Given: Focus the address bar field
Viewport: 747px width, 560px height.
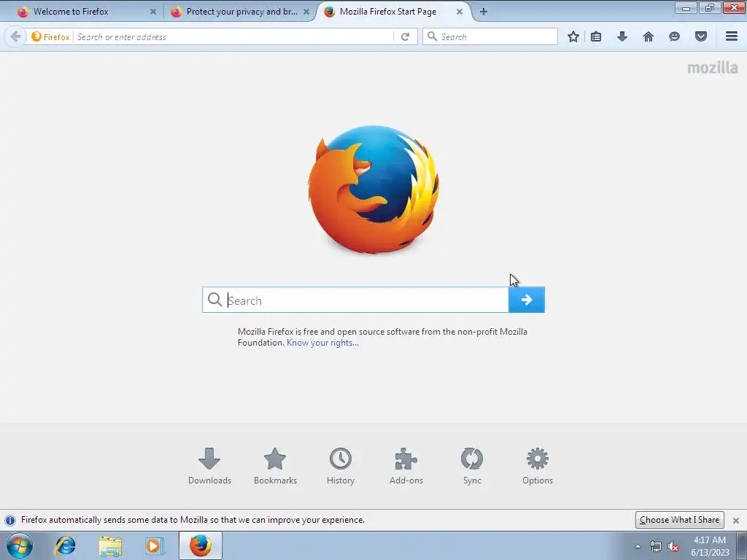Looking at the screenshot, I should coord(233,36).
